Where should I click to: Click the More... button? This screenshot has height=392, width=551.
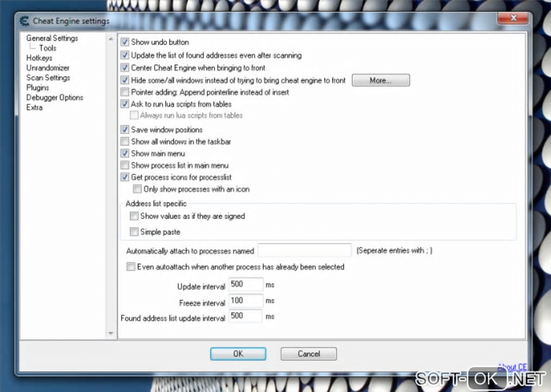381,80
